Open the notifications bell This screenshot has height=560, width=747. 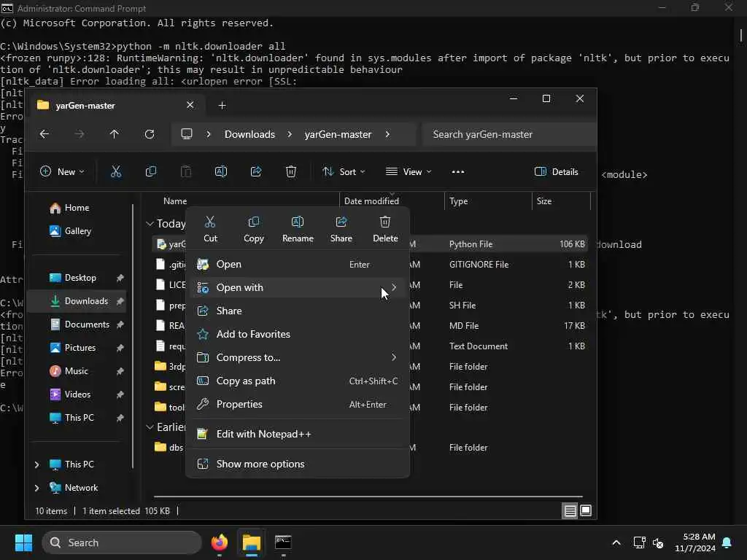tap(727, 542)
